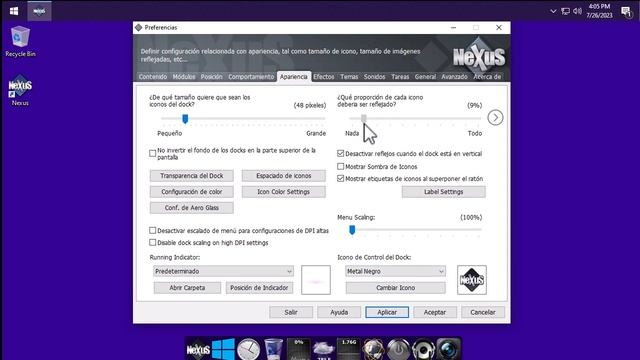Click the running indicator preview box
The height and width of the screenshot is (360, 640).
point(316,280)
